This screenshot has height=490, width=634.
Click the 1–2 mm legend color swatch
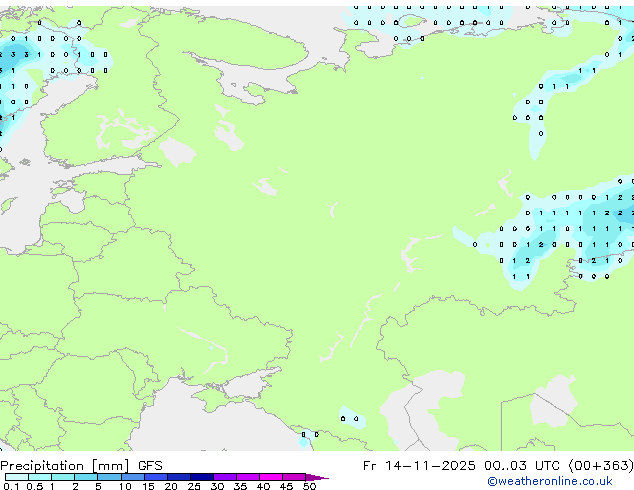63,477
